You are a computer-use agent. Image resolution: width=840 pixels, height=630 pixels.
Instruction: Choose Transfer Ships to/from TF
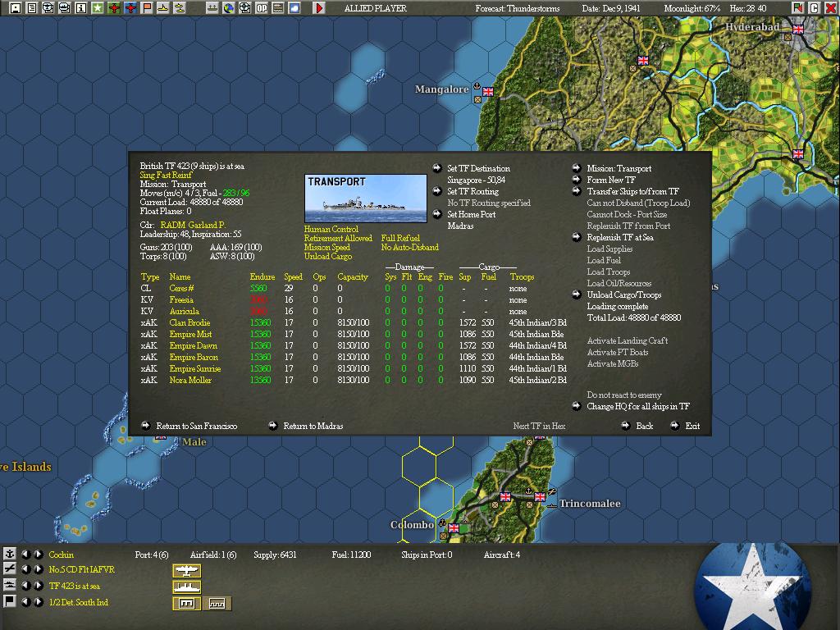(x=632, y=191)
